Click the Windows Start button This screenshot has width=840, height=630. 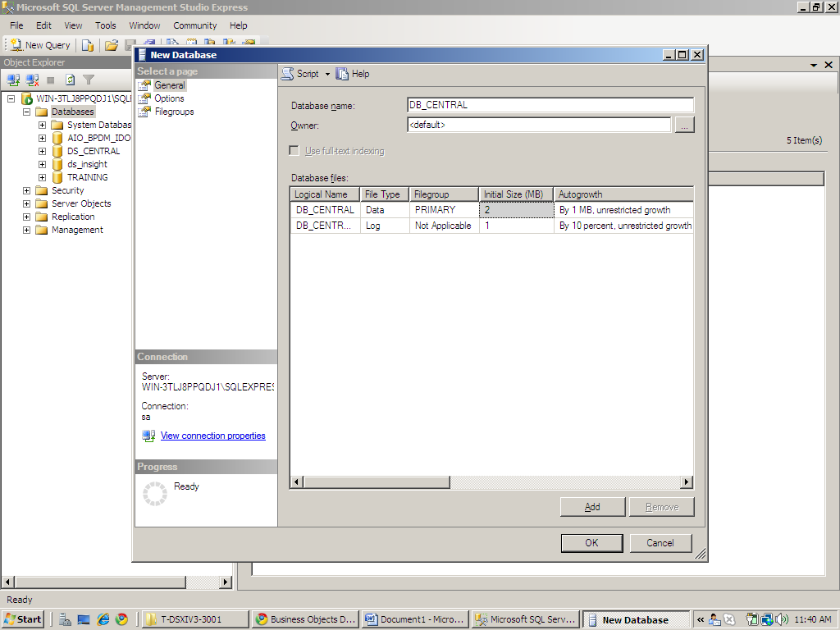(23, 619)
